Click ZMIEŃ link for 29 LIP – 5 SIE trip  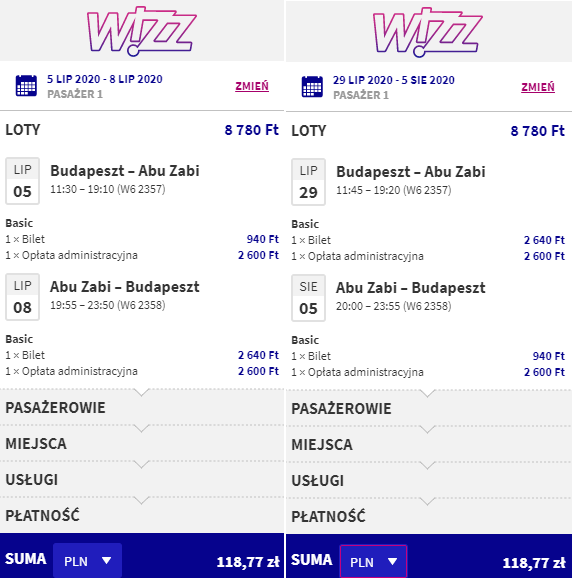538,87
